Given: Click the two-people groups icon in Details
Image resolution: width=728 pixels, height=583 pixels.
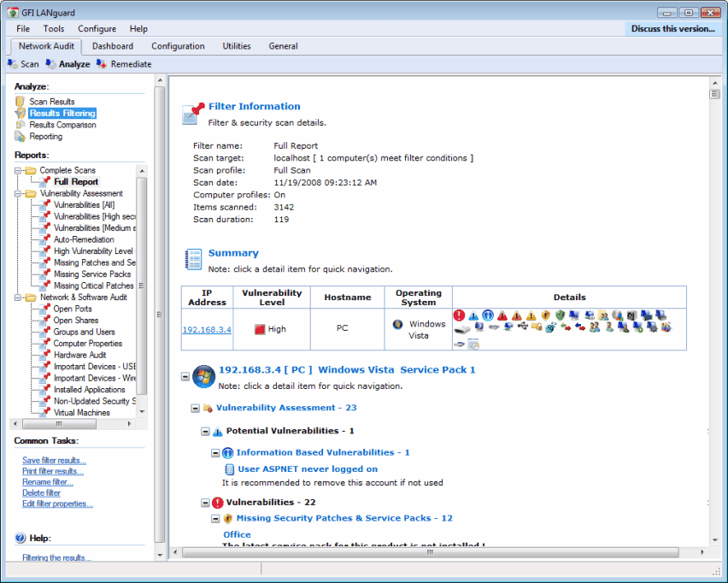Looking at the screenshot, I should pyautogui.click(x=595, y=327).
